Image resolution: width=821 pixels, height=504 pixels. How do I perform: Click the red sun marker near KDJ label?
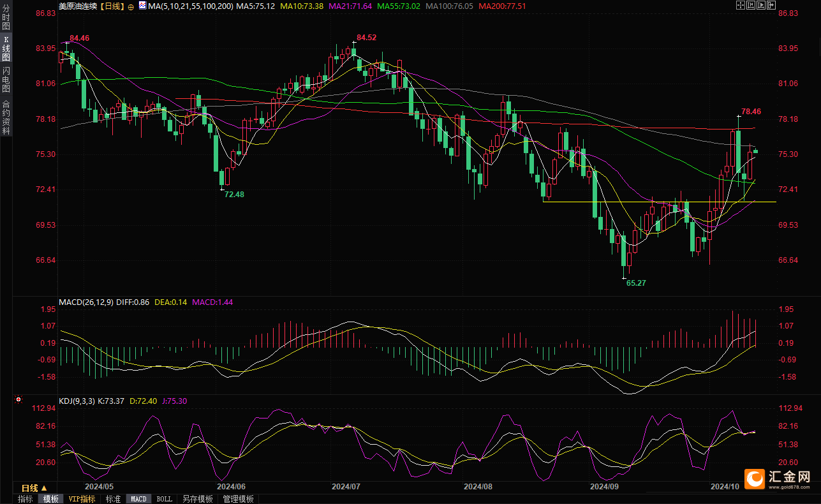tap(19, 401)
